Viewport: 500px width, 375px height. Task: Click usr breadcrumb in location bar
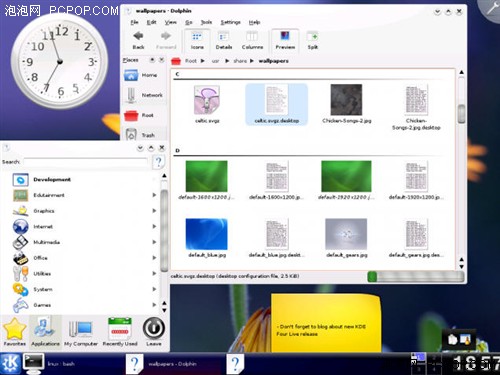tap(216, 61)
